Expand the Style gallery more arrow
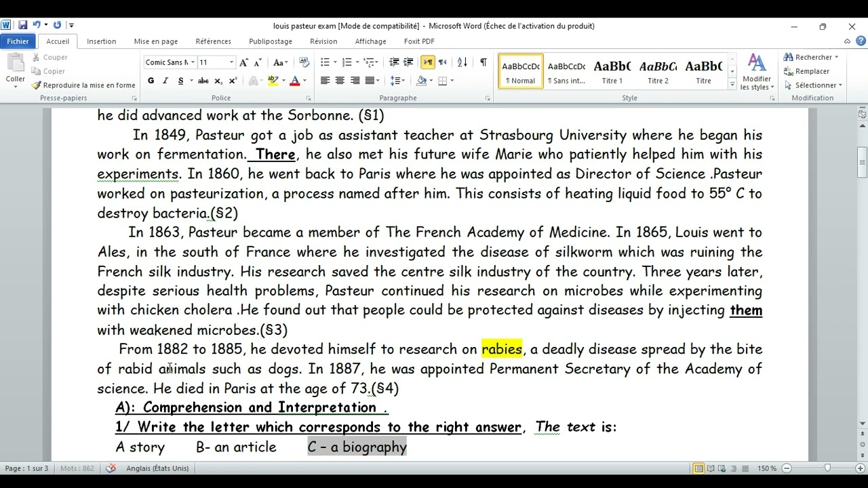 click(732, 85)
